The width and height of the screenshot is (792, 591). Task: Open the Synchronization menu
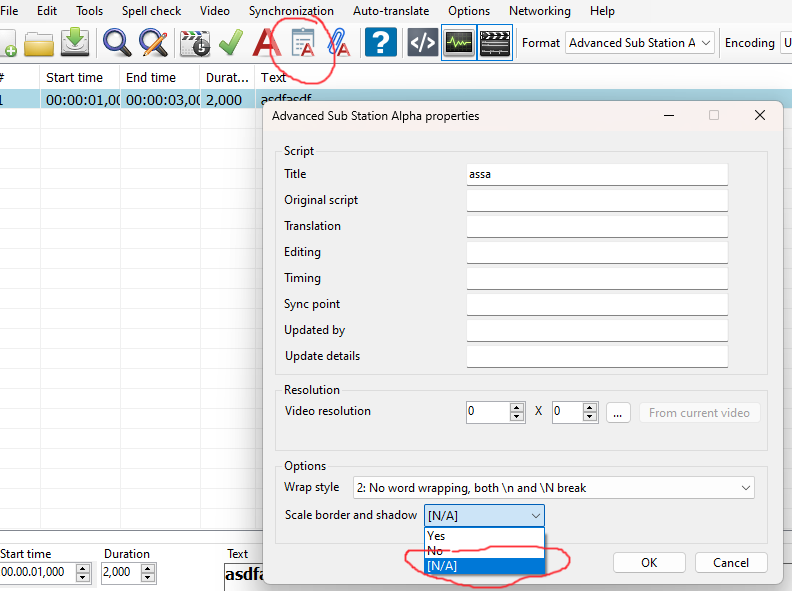point(291,11)
